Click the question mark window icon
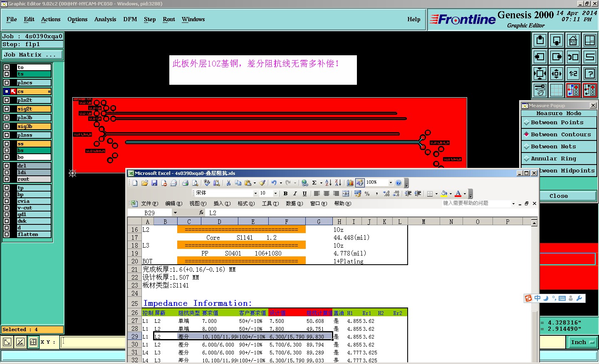Image resolution: width=599 pixels, height=364 pixels. click(590, 74)
